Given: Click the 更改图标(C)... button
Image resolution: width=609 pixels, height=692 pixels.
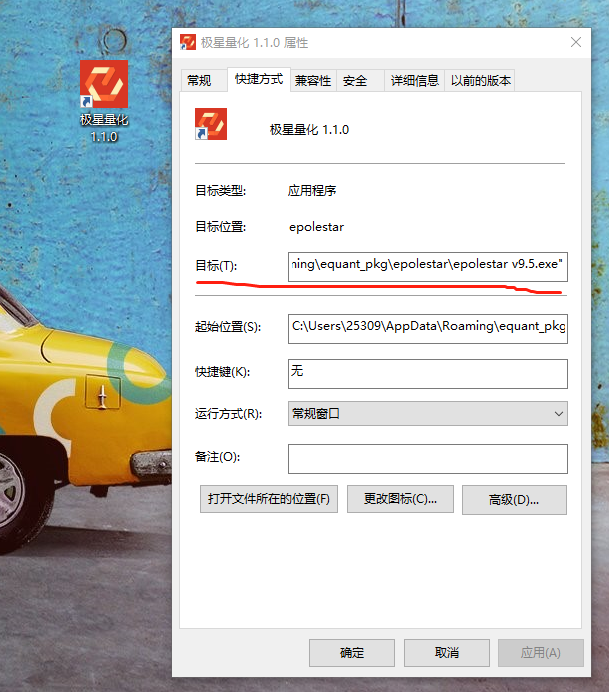Looking at the screenshot, I should tap(400, 499).
